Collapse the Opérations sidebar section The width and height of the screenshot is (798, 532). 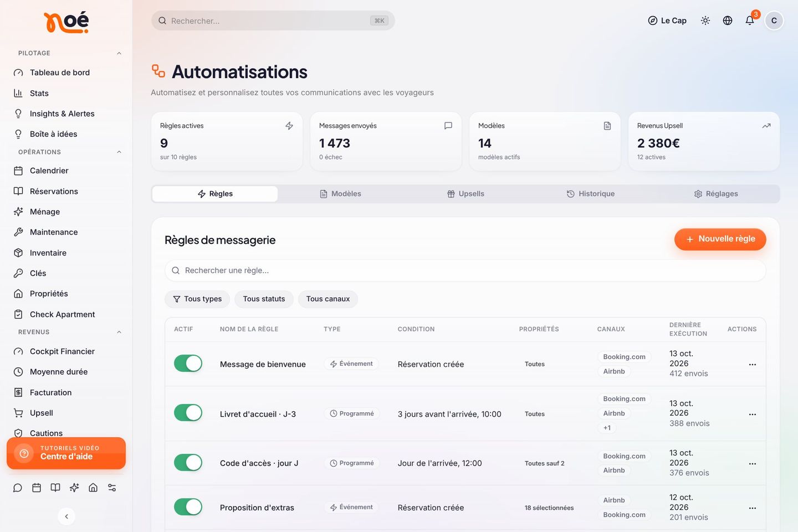(119, 152)
